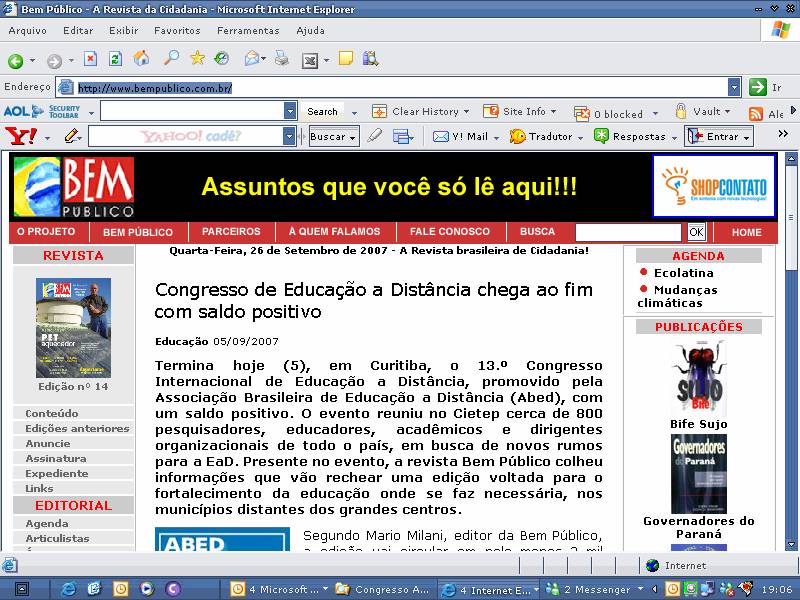Click the Yahoo cadê search field
800x600 pixels.
pos(185,137)
